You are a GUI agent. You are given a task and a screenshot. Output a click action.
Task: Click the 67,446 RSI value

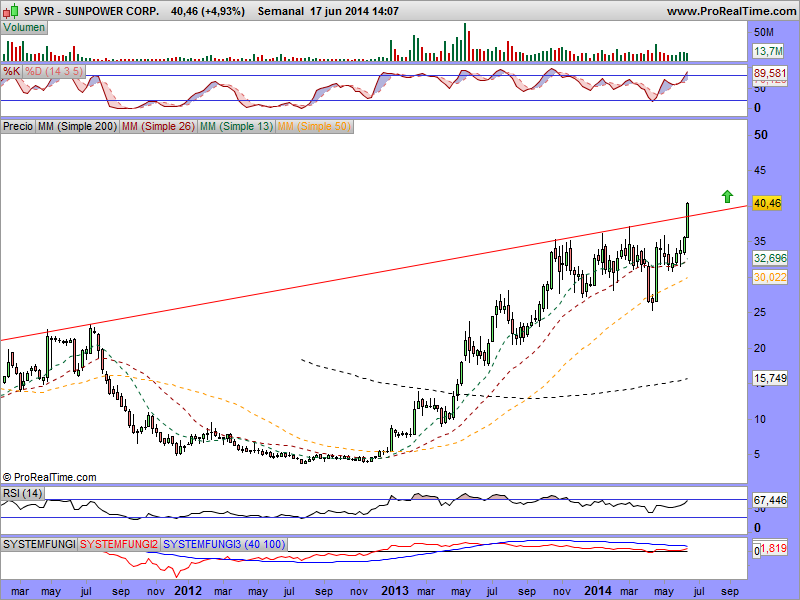pyautogui.click(x=770, y=501)
